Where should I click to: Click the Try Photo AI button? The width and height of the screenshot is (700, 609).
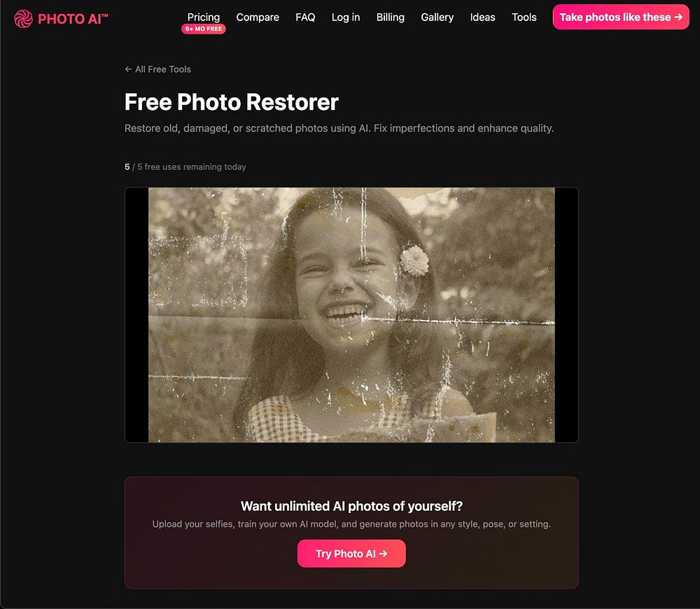coord(351,554)
